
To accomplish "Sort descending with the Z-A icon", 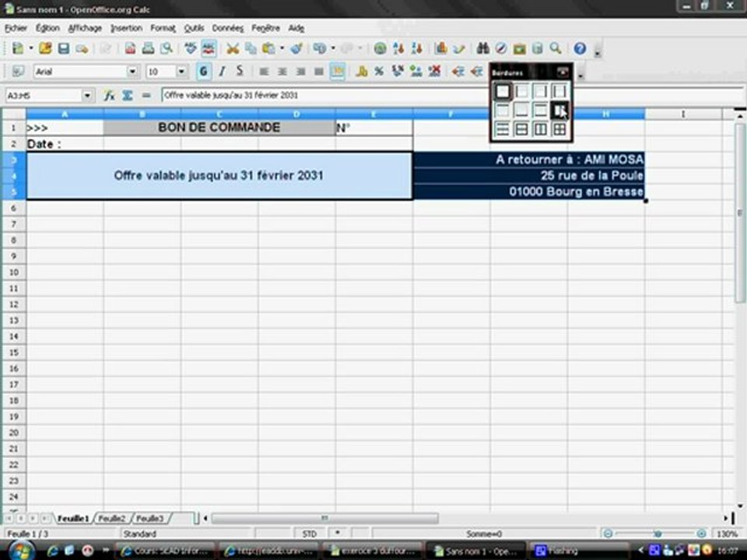I will point(416,48).
